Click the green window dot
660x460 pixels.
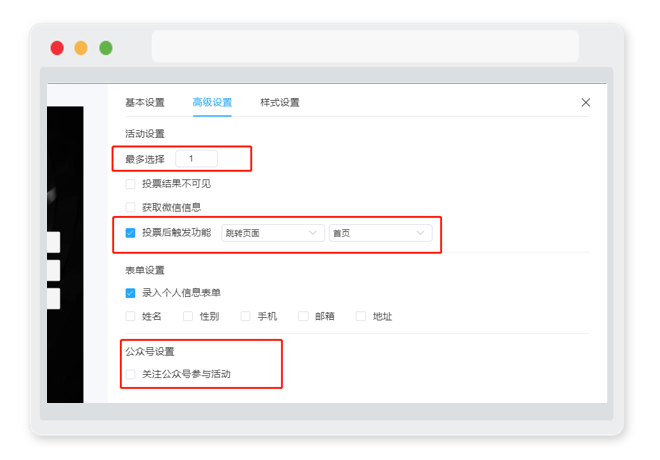click(x=106, y=48)
